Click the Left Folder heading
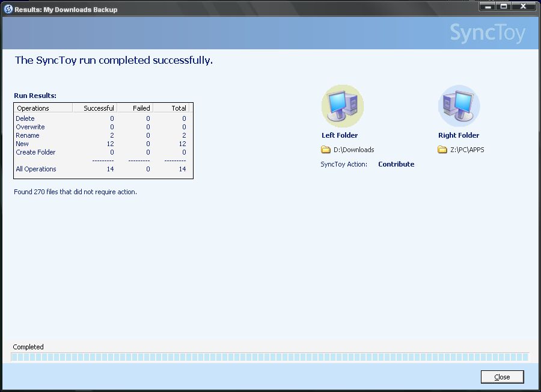The width and height of the screenshot is (541, 392). 340,135
